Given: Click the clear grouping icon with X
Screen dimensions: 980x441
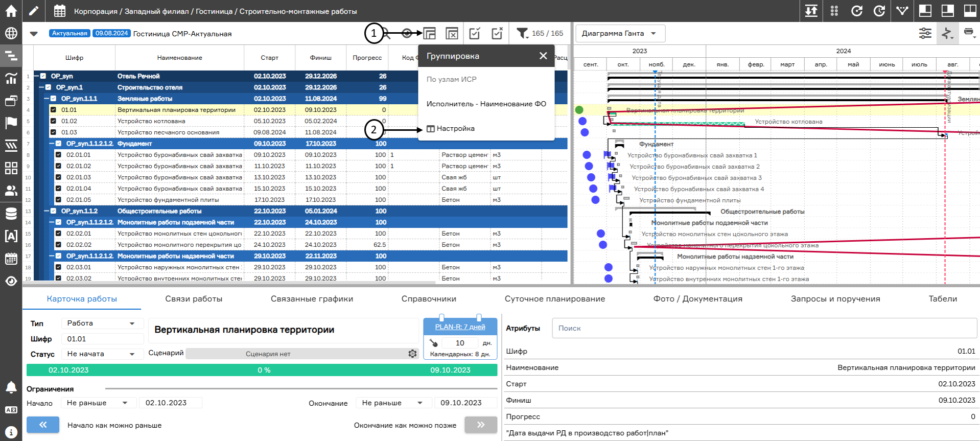Looking at the screenshot, I should [x=452, y=34].
